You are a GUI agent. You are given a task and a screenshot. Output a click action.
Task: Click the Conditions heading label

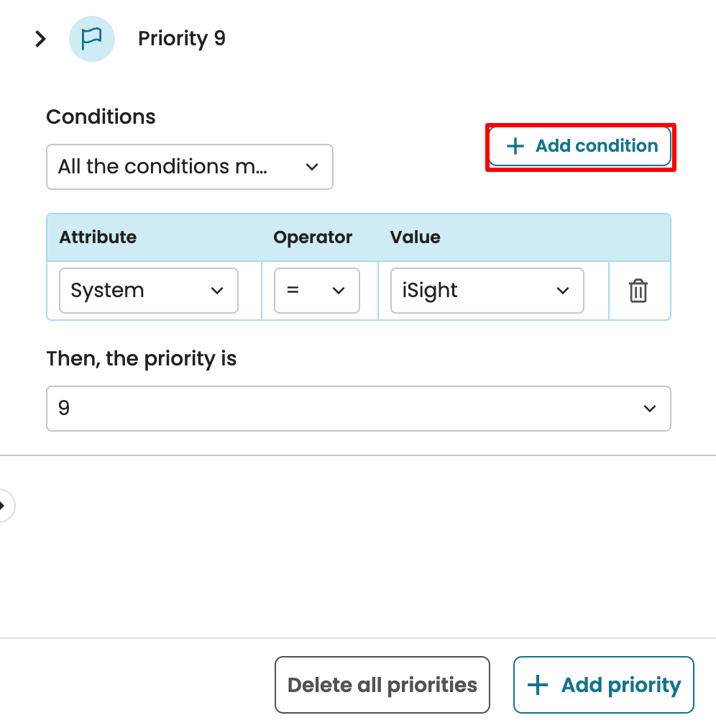[x=101, y=117]
